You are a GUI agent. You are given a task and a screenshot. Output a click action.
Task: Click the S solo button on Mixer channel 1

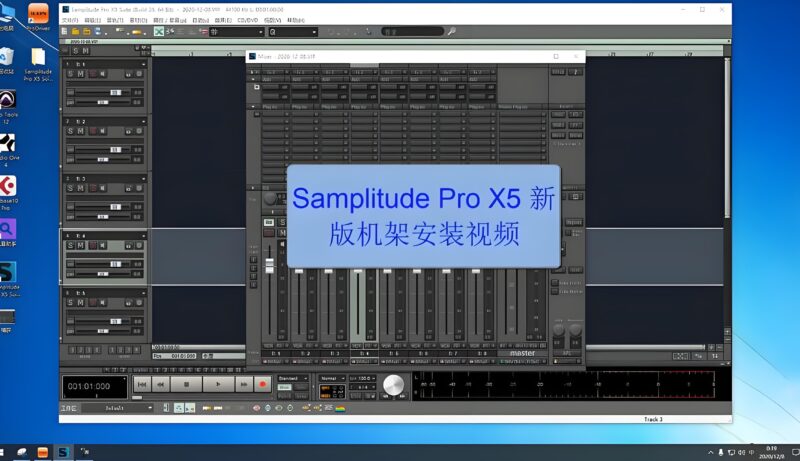tap(282, 222)
